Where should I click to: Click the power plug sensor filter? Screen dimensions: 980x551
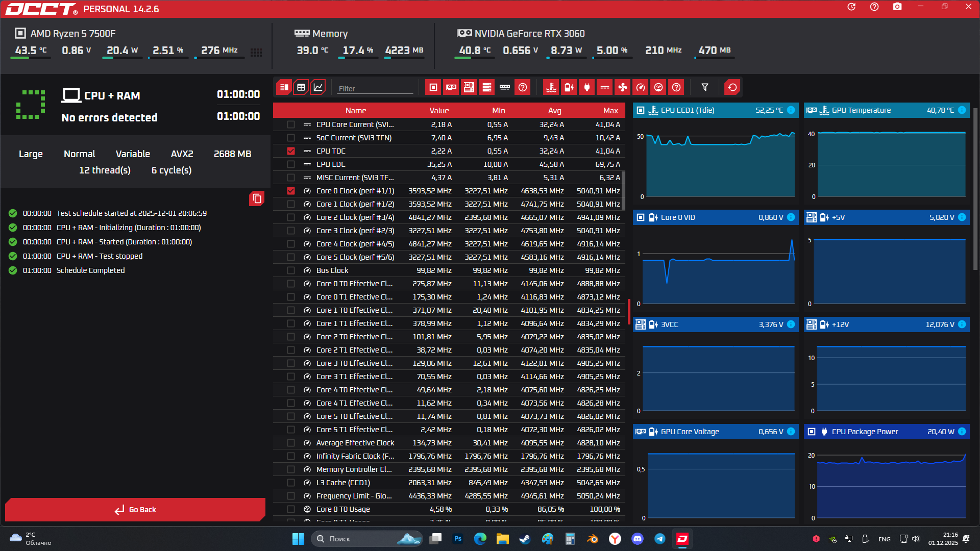coord(587,87)
